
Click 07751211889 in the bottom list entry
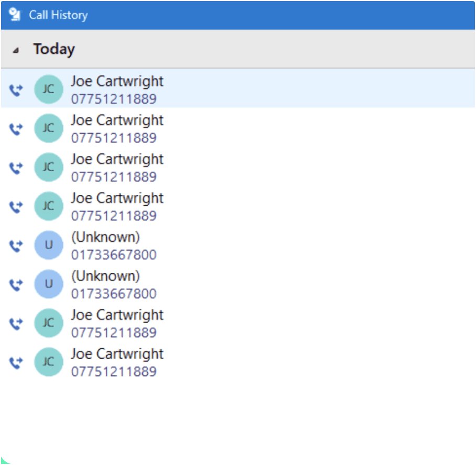coord(114,372)
